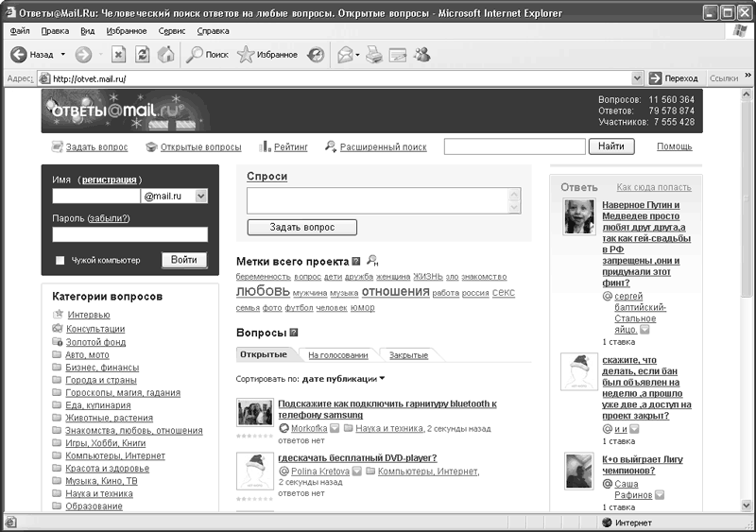The height and width of the screenshot is (532, 756).
Task: Switch to the Закрытые tab
Action: (x=409, y=355)
